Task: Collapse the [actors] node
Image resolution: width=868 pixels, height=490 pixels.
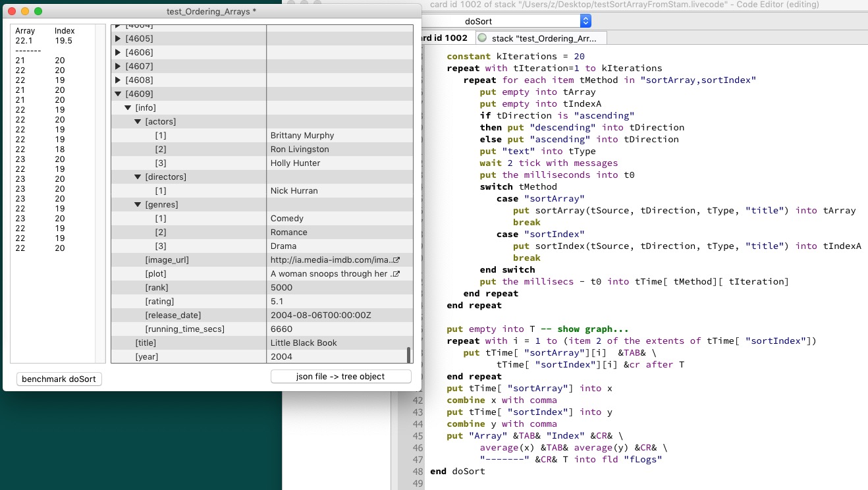Action: point(138,121)
